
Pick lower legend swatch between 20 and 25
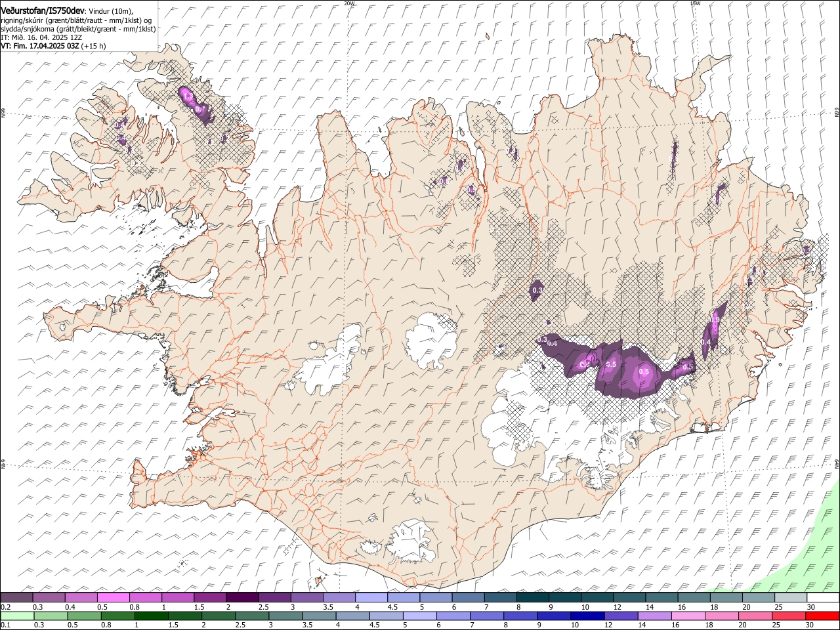(x=755, y=616)
